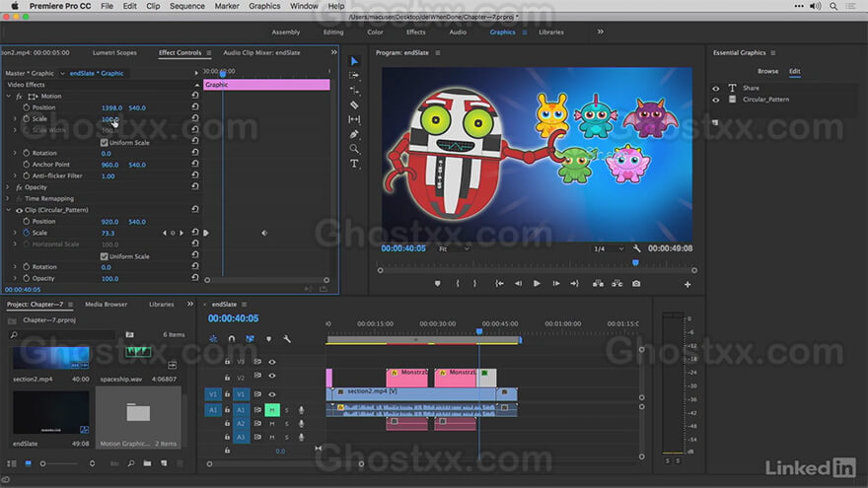
Task: Expand Anti-flicker Filter parameter
Action: point(15,175)
